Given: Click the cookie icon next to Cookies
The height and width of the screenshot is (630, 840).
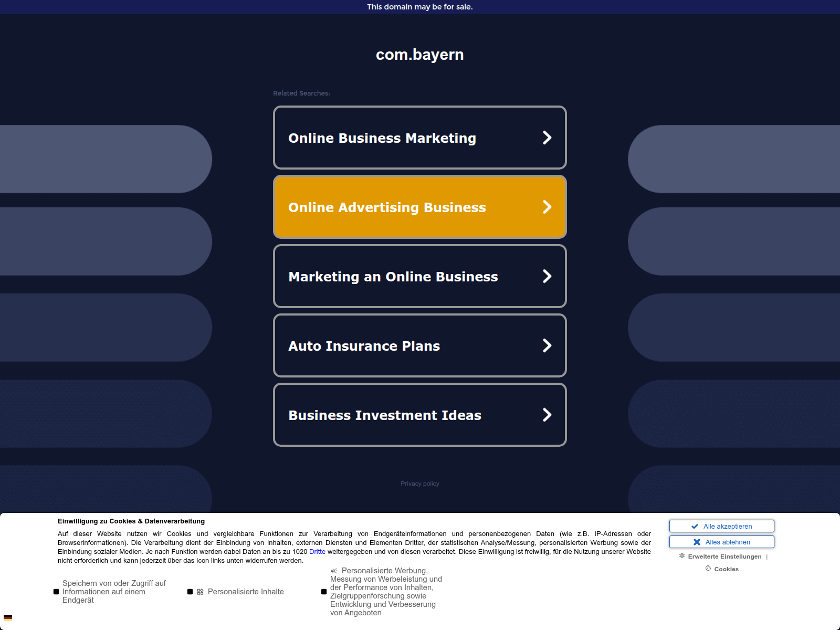Looking at the screenshot, I should point(708,568).
